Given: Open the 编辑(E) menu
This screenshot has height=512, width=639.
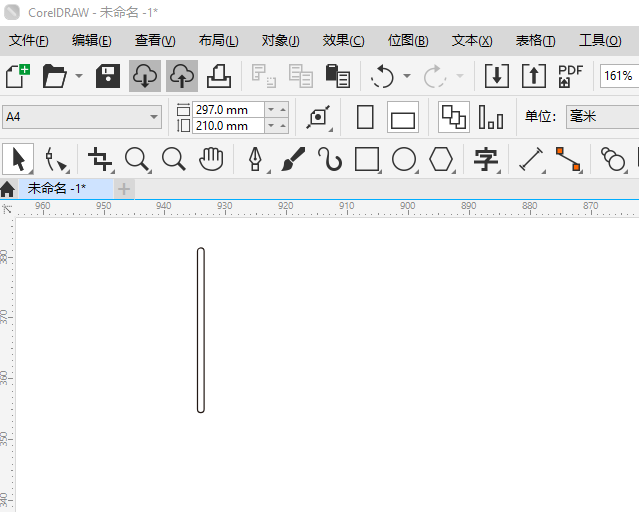Looking at the screenshot, I should pos(92,40).
